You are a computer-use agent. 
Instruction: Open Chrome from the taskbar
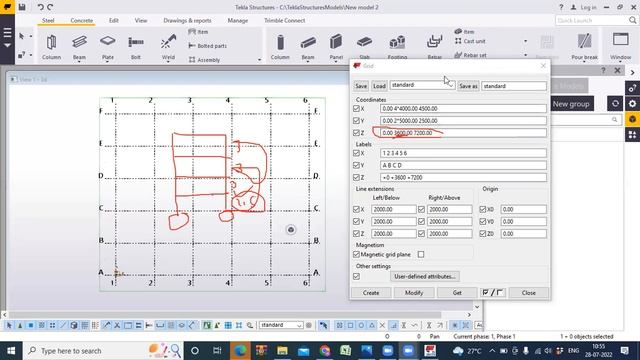325,351
